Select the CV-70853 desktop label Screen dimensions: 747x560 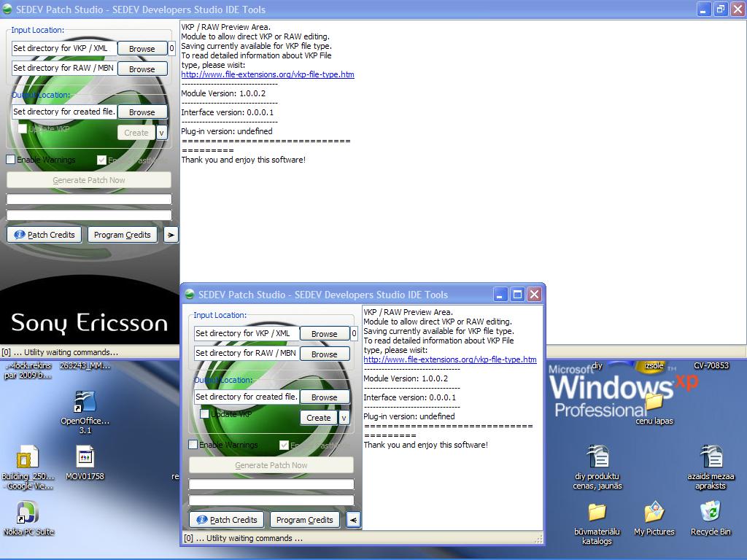(711, 366)
